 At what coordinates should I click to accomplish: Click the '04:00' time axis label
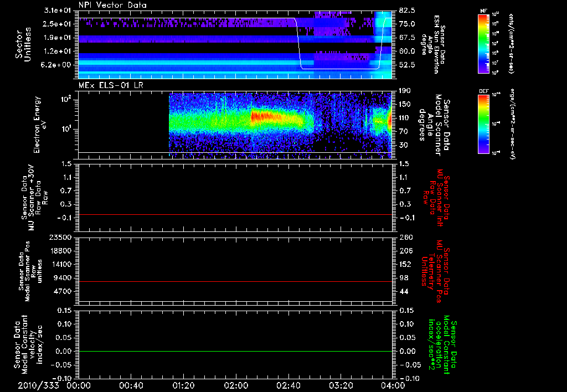click(393, 385)
